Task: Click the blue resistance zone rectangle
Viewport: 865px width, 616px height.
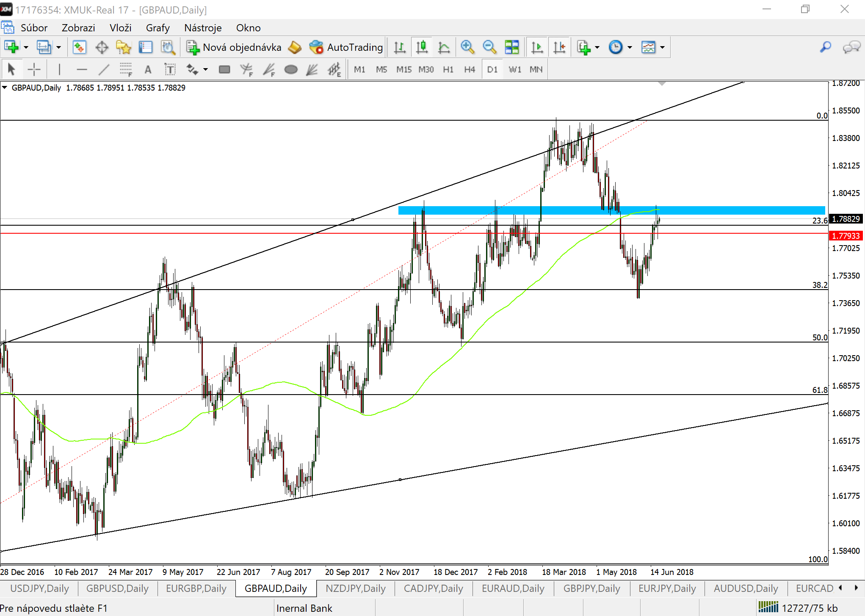Action: tap(611, 210)
